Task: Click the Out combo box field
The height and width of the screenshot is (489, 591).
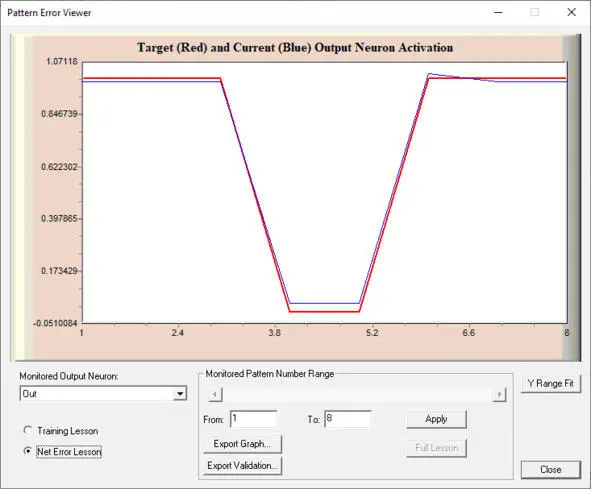Action: coord(103,394)
